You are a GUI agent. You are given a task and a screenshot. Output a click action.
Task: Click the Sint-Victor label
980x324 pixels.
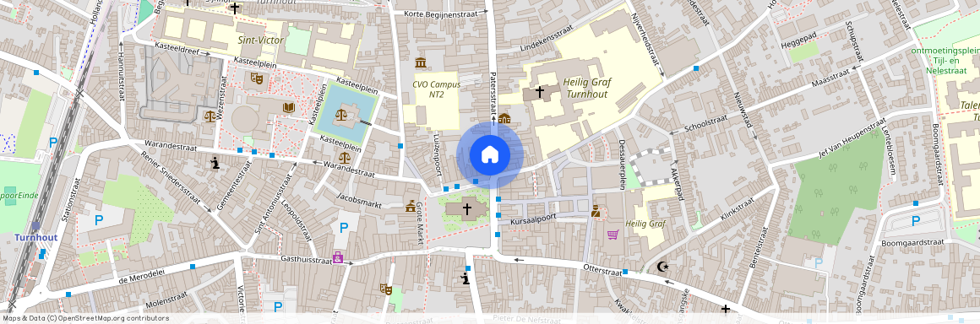click(260, 40)
